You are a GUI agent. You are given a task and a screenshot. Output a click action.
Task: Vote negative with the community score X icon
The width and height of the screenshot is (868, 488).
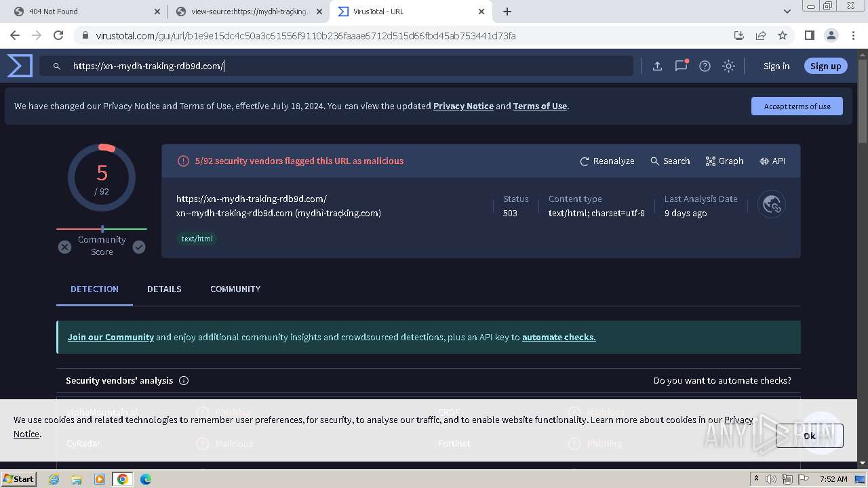pyautogui.click(x=64, y=247)
